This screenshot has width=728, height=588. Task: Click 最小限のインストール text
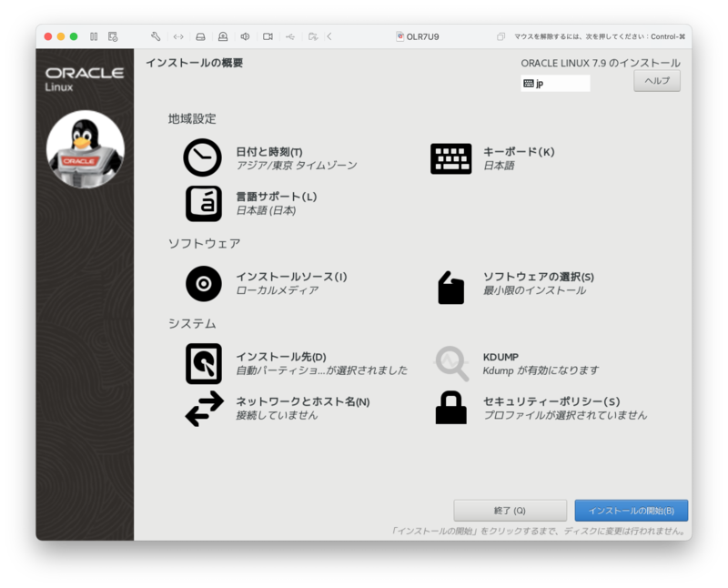pos(534,290)
